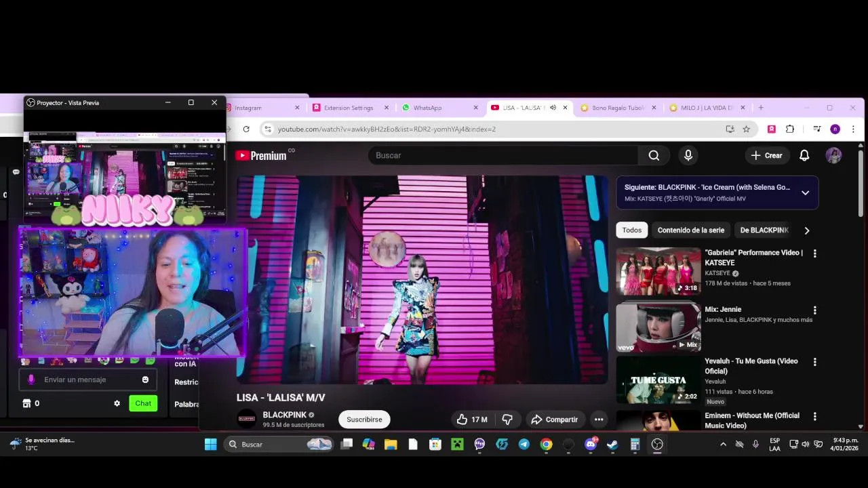868x488 pixels.
Task: Open Chrome extensions puzzle icon
Action: (x=790, y=129)
